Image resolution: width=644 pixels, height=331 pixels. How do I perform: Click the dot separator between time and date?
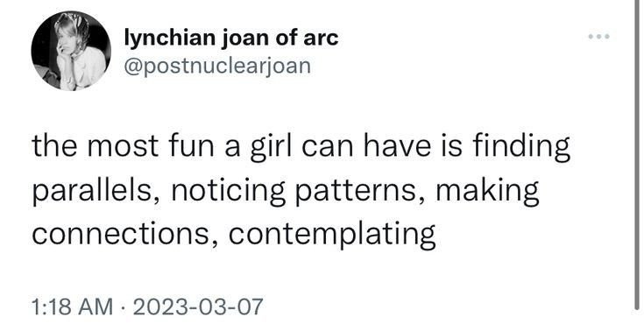(x=123, y=307)
